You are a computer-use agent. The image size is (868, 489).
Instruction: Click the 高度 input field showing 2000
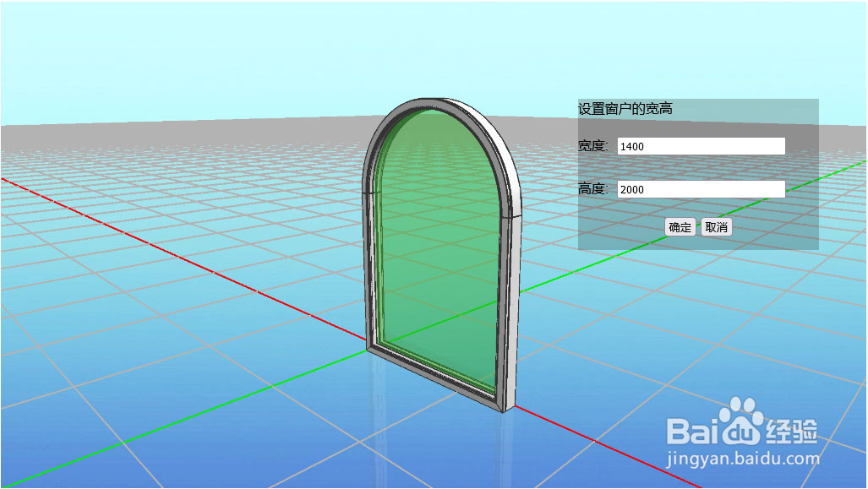click(701, 189)
